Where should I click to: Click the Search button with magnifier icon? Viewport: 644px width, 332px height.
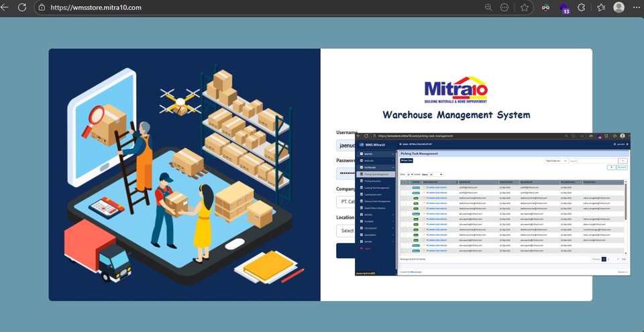(x=622, y=167)
